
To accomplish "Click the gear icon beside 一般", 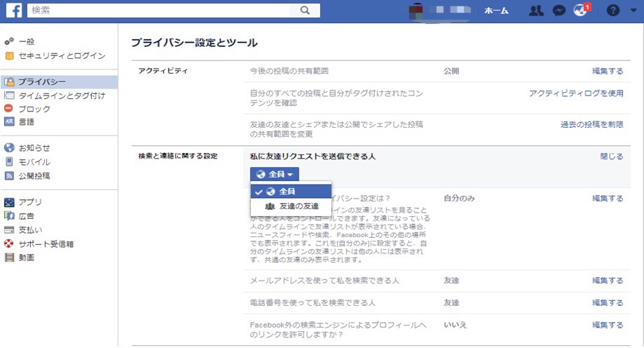I will click(x=9, y=41).
